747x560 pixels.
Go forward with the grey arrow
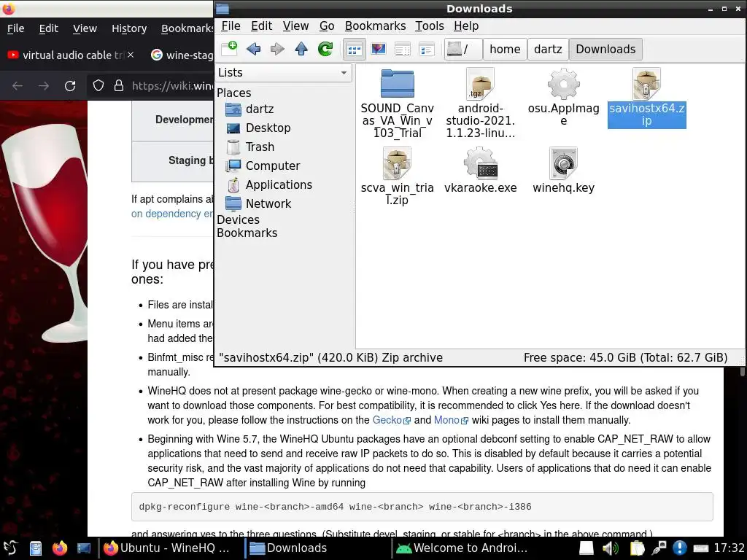277,49
